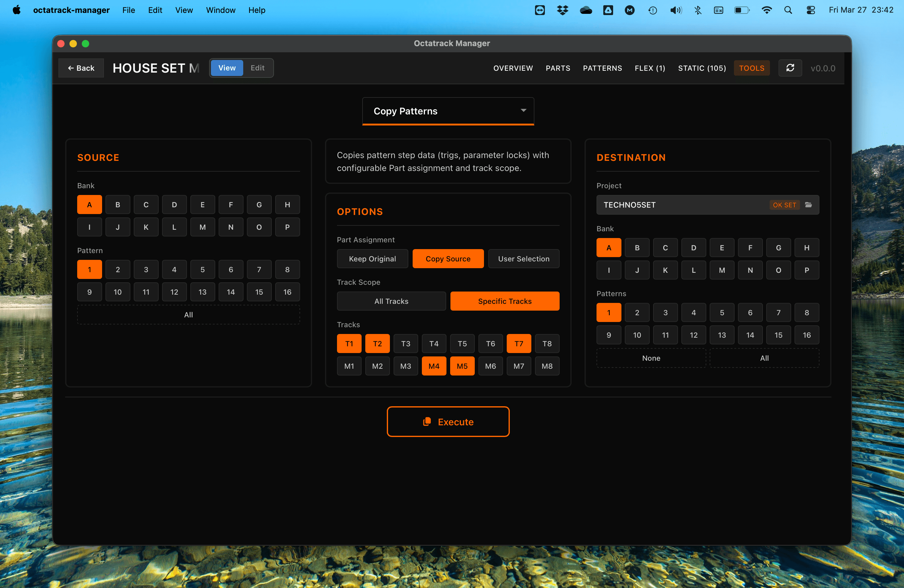Click the refresh project icon
Screen dimensions: 904x588
pos(790,68)
